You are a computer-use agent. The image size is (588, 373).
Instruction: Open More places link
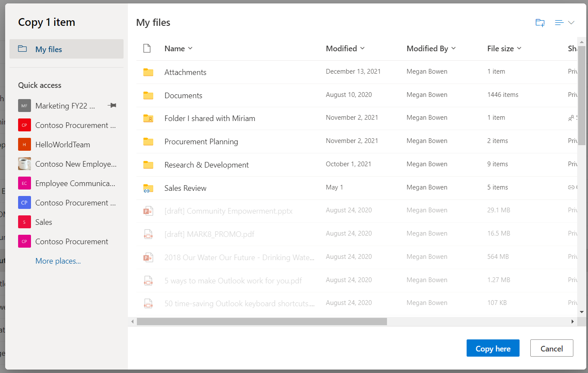(x=58, y=261)
